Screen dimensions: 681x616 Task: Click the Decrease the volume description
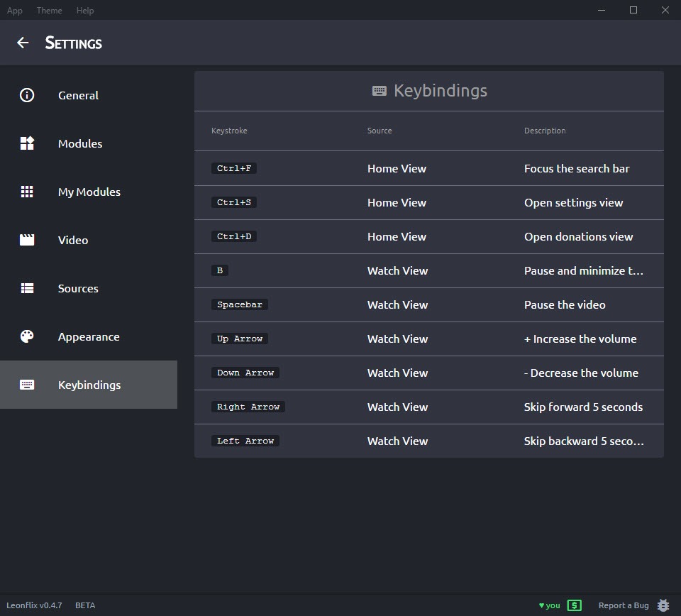581,373
